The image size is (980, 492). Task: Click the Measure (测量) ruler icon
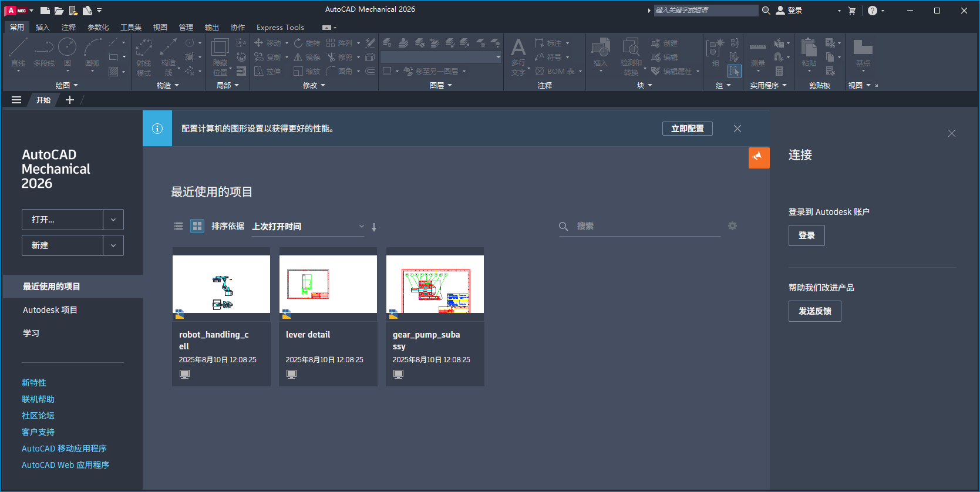click(758, 52)
